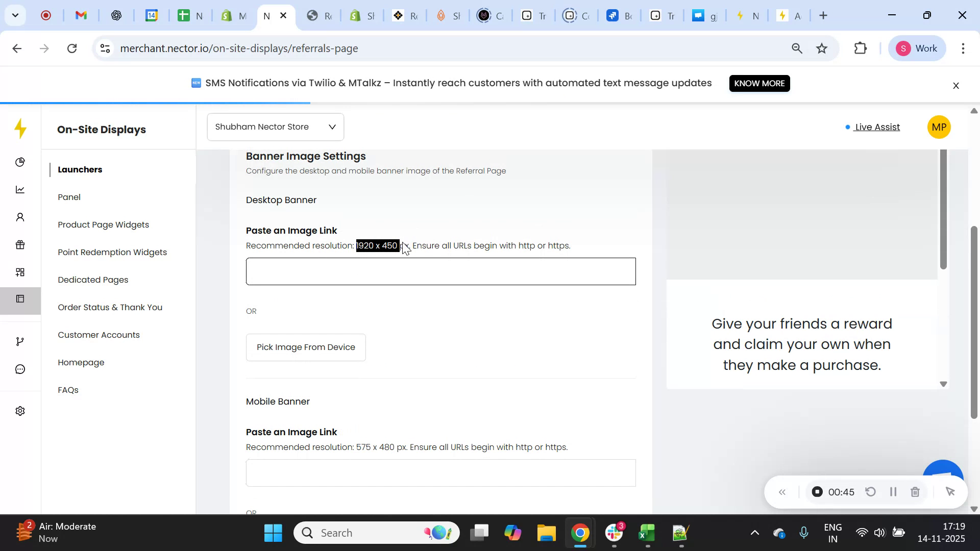980x551 pixels.
Task: Open the chat support sidebar icon
Action: click(20, 368)
